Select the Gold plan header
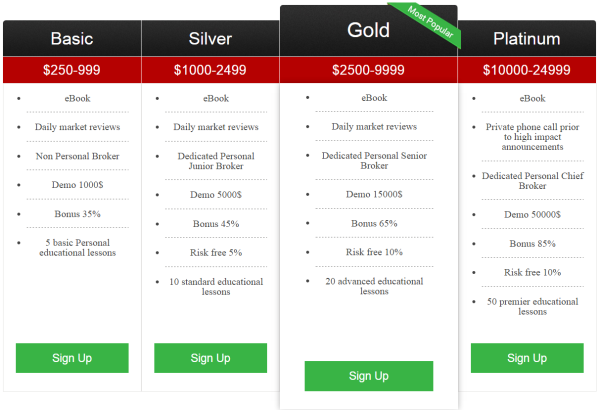600x410 pixels. [x=368, y=31]
